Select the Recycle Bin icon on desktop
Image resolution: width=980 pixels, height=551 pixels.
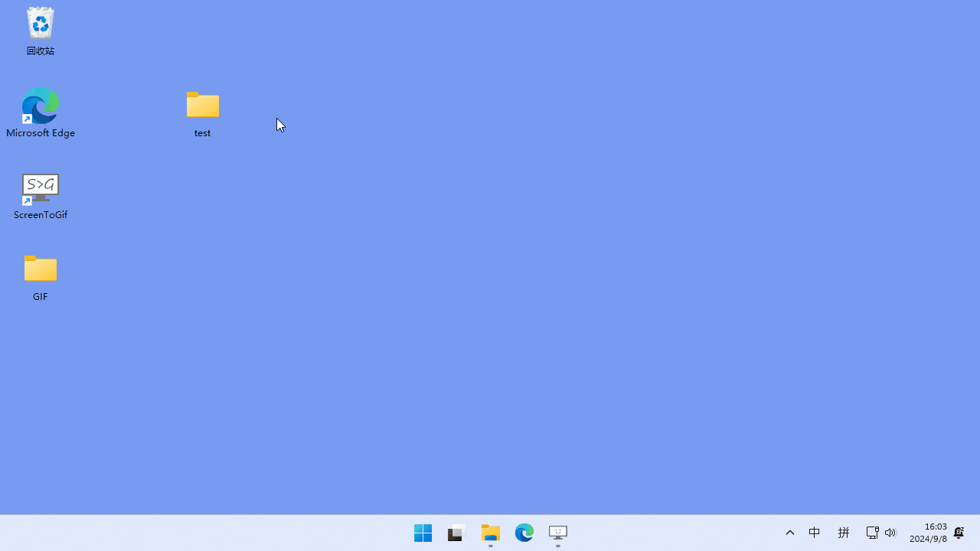click(41, 24)
